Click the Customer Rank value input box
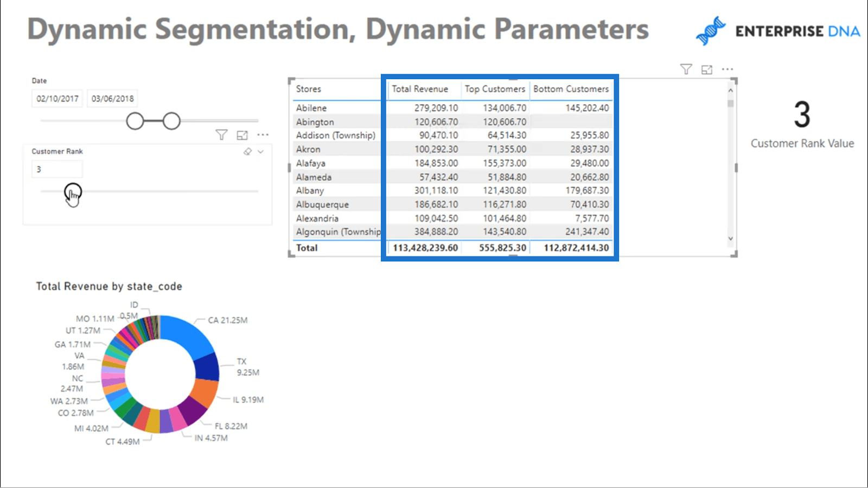 (57, 169)
